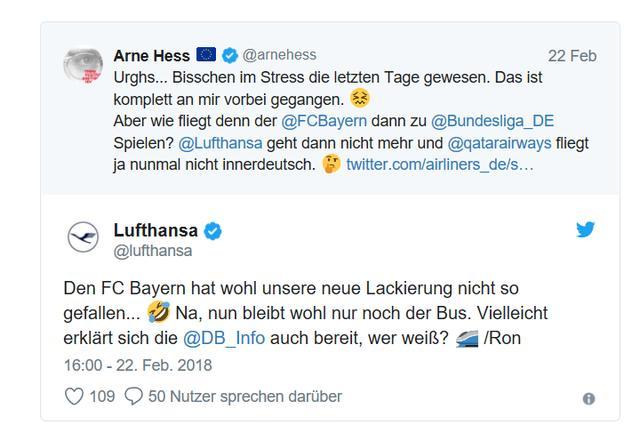
Task: Click the info icon in tweet footer
Action: (588, 399)
